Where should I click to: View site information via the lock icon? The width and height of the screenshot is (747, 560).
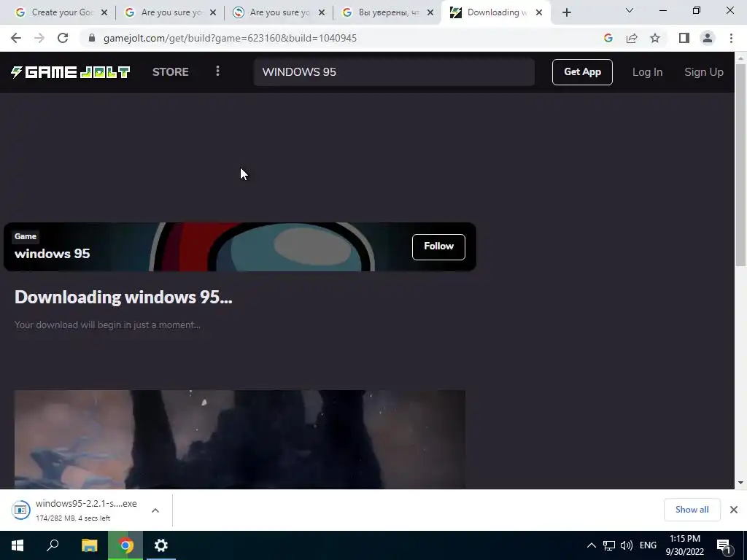click(x=92, y=38)
